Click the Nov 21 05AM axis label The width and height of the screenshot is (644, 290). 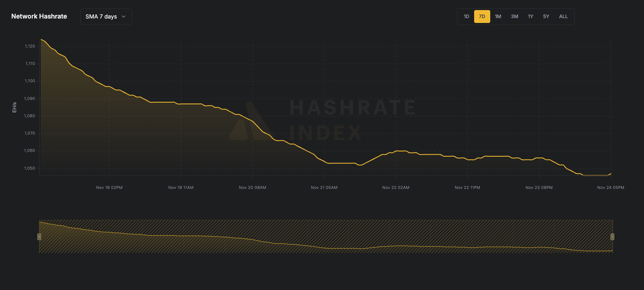(324, 188)
